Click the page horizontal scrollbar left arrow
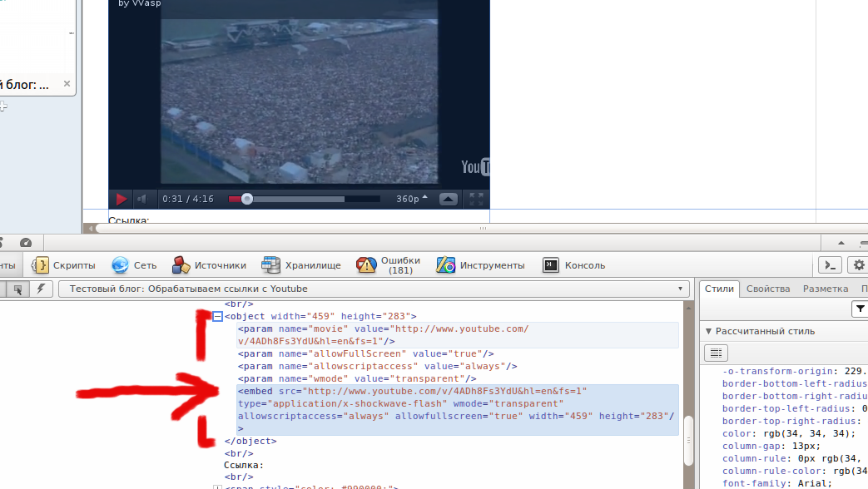Image resolution: width=868 pixels, height=489 pixels. point(91,229)
